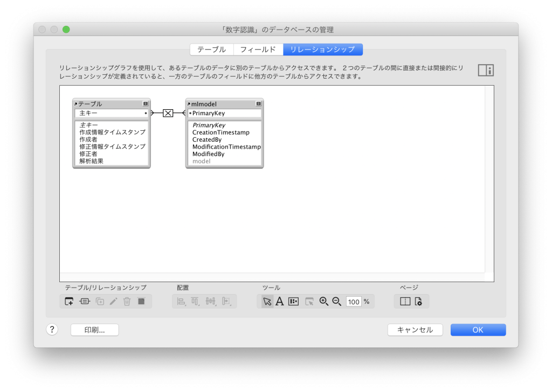Select the italic PrimaryKey field in list

(x=209, y=125)
